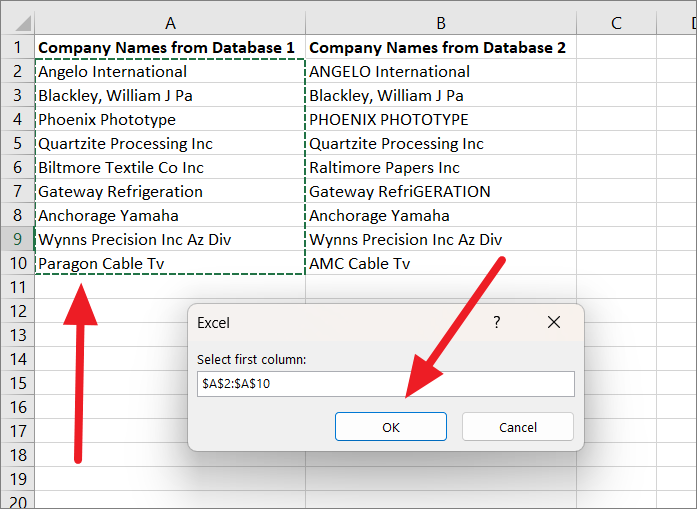The height and width of the screenshot is (509, 697).
Task: Click cell 'Company Names from Database 1'
Action: pos(170,47)
